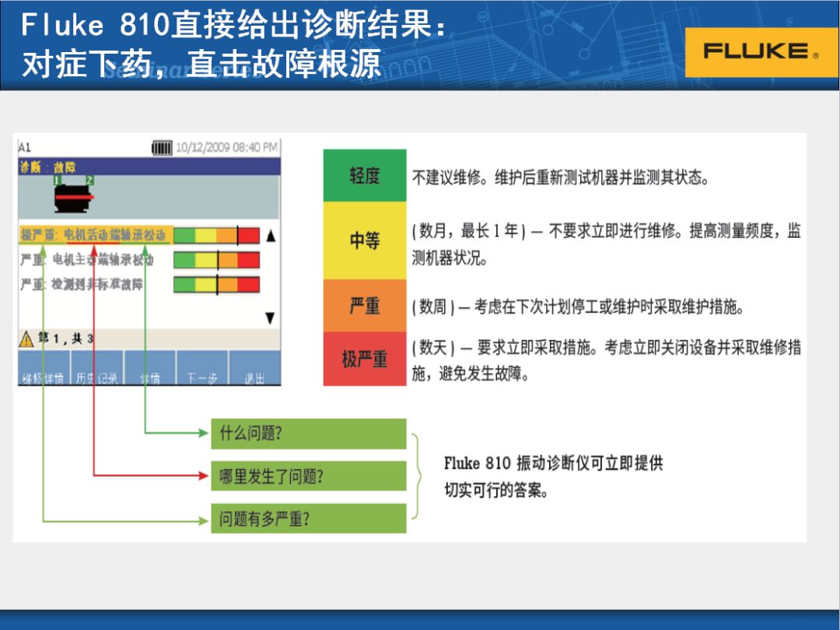Click the status text 第 1, 共 3
840x630 pixels.
[x=65, y=338]
